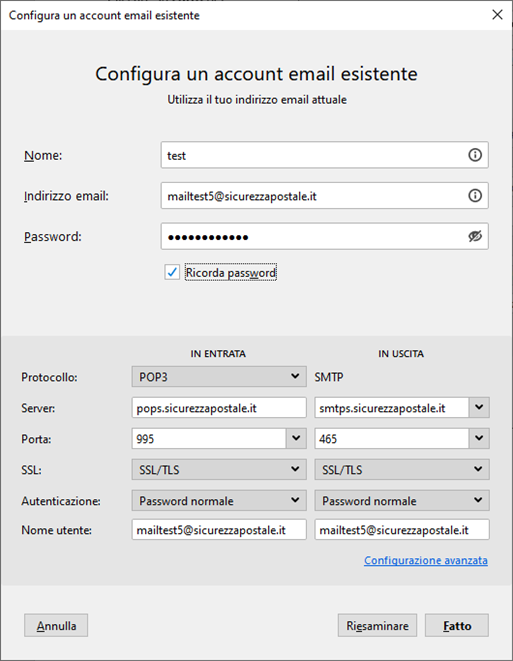The image size is (513, 661).
Task: Click into the Nome text field
Action: 314,155
